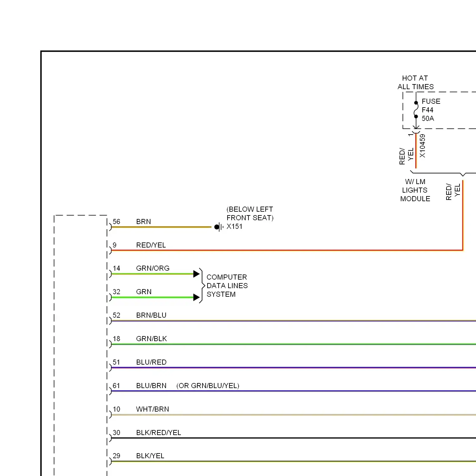Click '(BELOW LEFT FRONT SEAT)' note
Screen dimensions: 476x476
click(x=250, y=214)
